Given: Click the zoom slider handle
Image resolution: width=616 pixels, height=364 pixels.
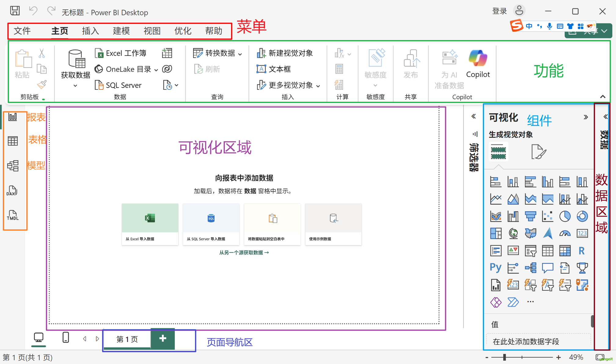Looking at the screenshot, I should pyautogui.click(x=504, y=357).
